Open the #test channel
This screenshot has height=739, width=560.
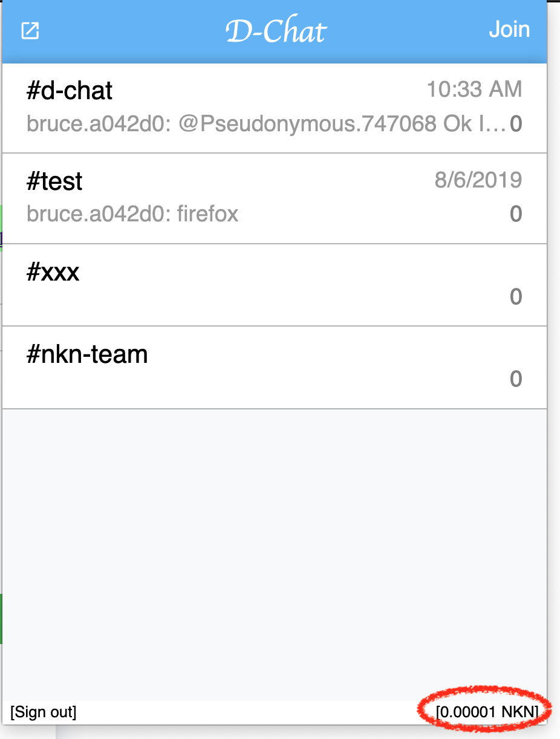point(275,198)
